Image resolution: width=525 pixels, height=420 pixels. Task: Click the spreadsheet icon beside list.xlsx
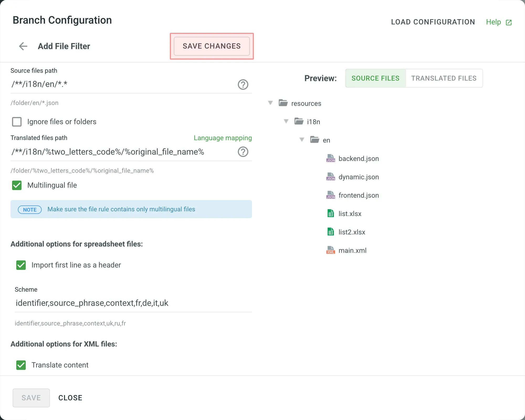pyautogui.click(x=330, y=213)
